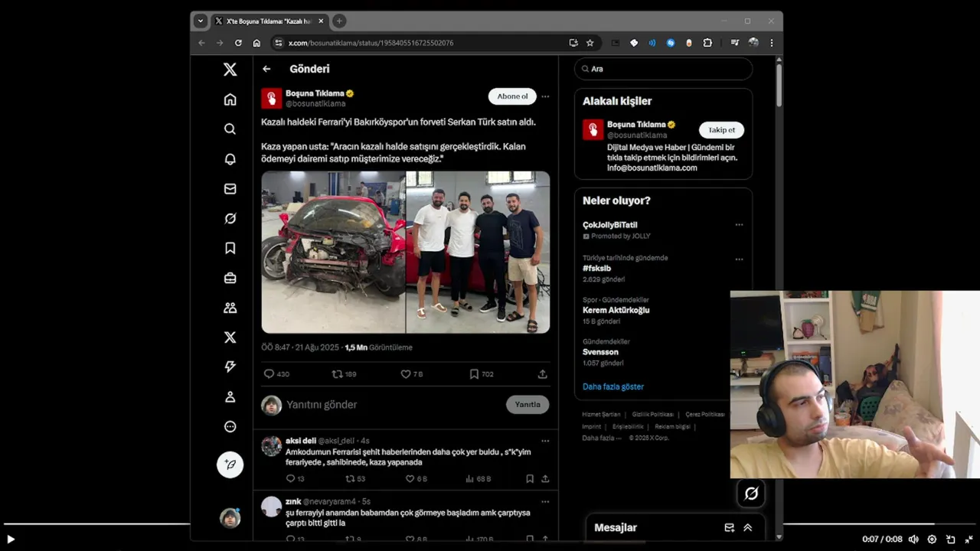The image size is (980, 551).
Task: Seek on the video progress bar
Action: (490, 524)
